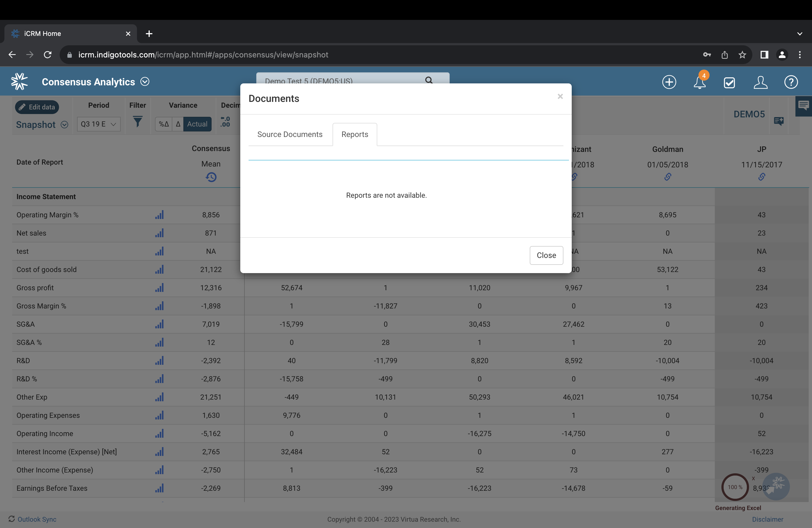
Task: Click the add new plus icon
Action: coord(669,82)
